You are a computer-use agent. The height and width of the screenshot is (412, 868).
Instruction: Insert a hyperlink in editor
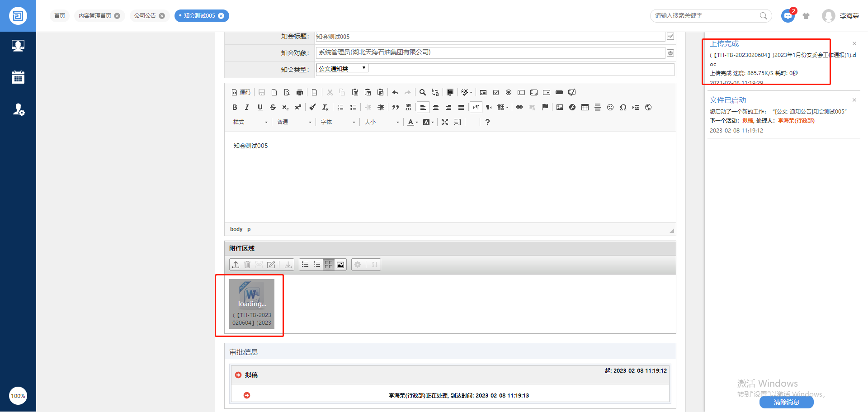click(x=519, y=107)
